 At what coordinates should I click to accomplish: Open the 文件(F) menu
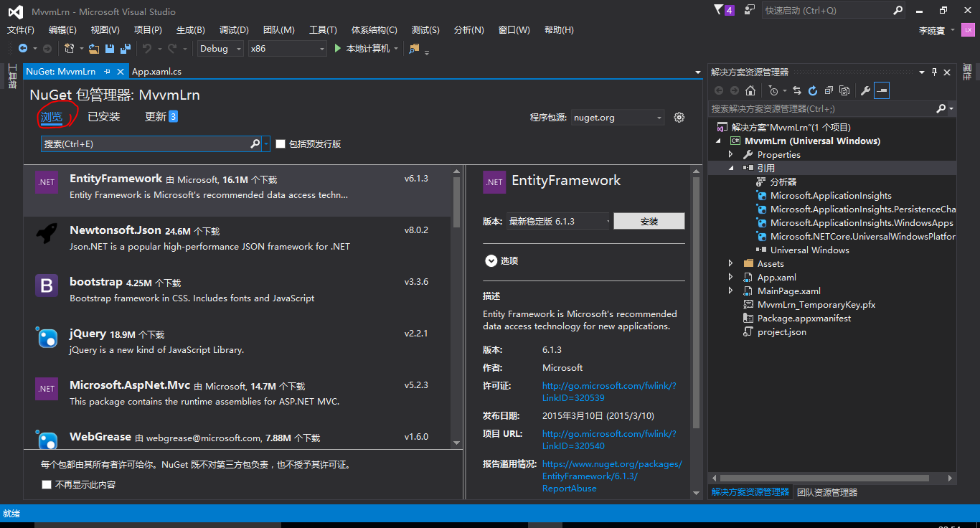pyautogui.click(x=21, y=30)
